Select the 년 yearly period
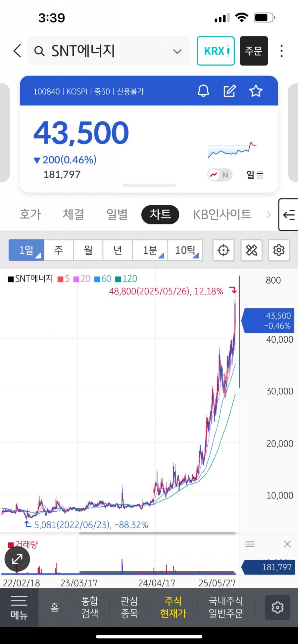 pyautogui.click(x=118, y=250)
